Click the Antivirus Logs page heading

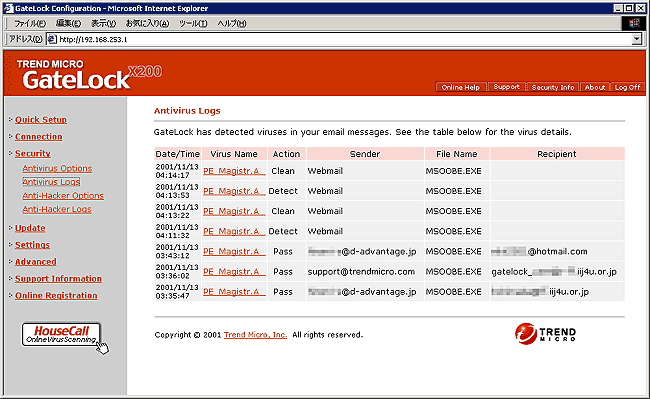(x=187, y=111)
